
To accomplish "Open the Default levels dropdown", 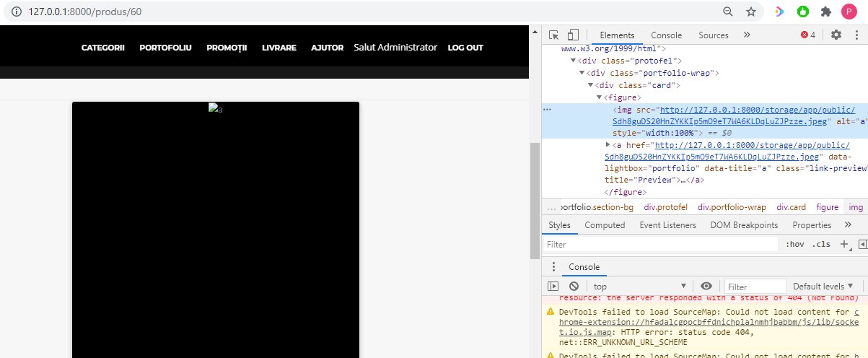I will click(823, 287).
